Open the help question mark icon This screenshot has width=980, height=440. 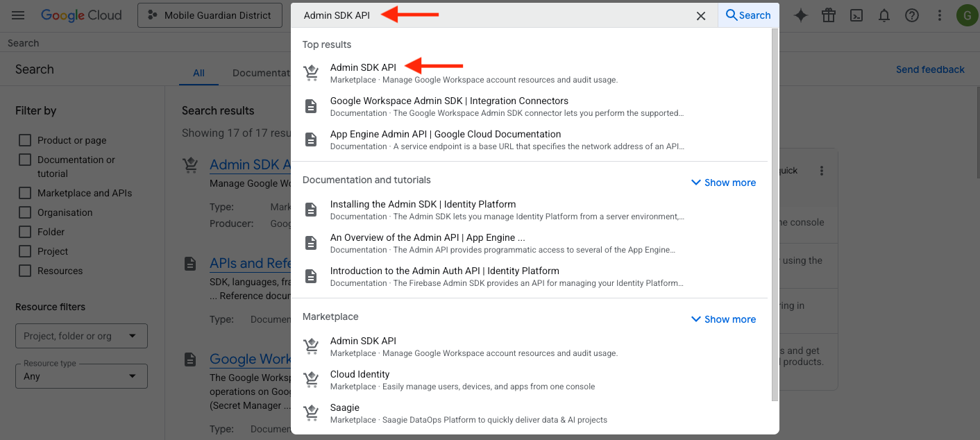(912, 15)
